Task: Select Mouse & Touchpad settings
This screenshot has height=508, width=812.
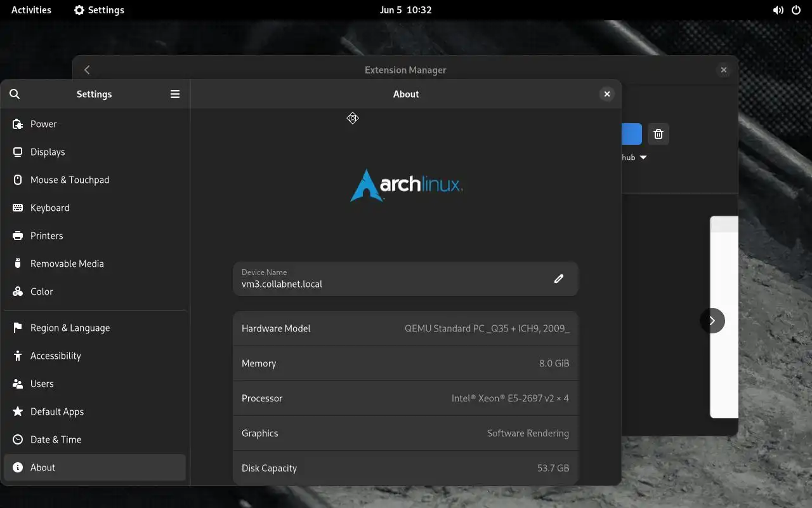Action: click(95, 180)
